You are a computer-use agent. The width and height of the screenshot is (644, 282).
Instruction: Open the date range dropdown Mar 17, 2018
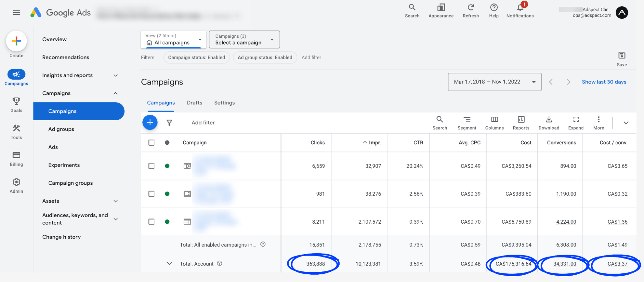(494, 82)
